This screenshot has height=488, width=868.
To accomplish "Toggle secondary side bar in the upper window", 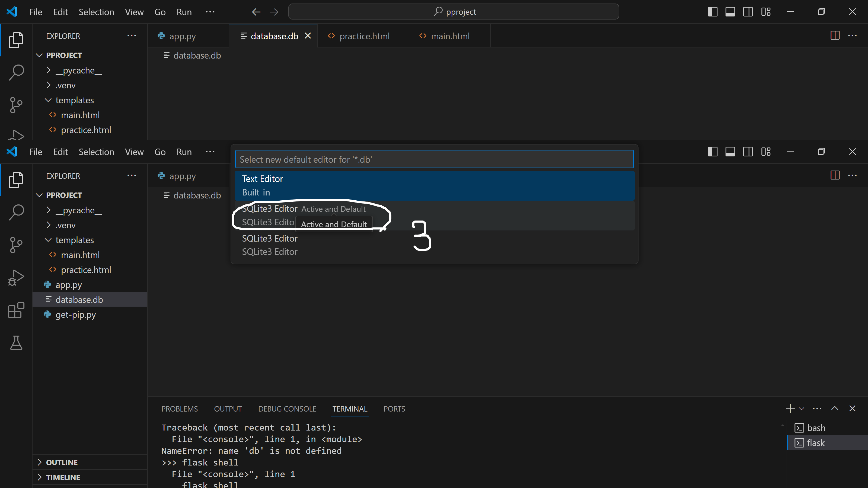I will click(x=748, y=12).
